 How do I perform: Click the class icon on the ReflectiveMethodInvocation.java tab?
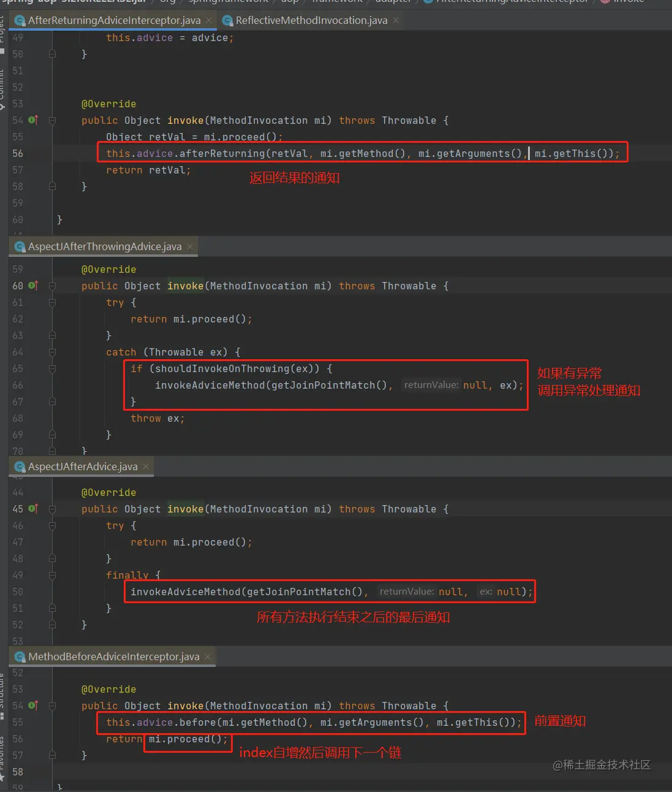(227, 21)
